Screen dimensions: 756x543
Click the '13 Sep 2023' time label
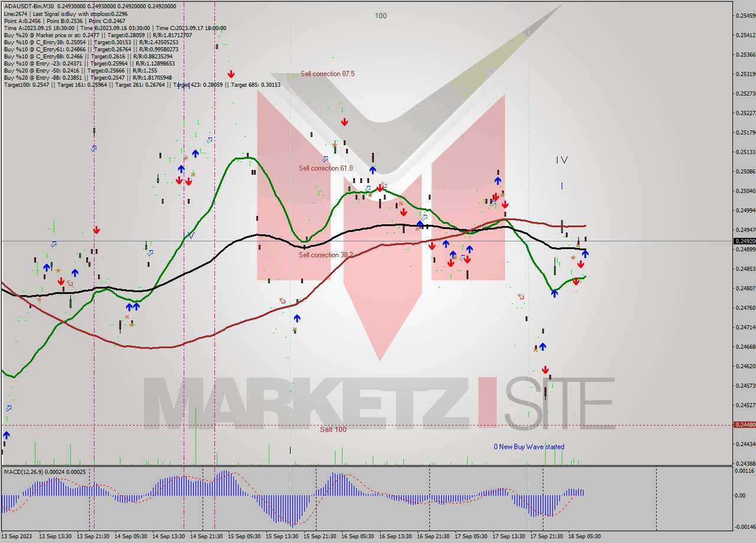coord(18,537)
